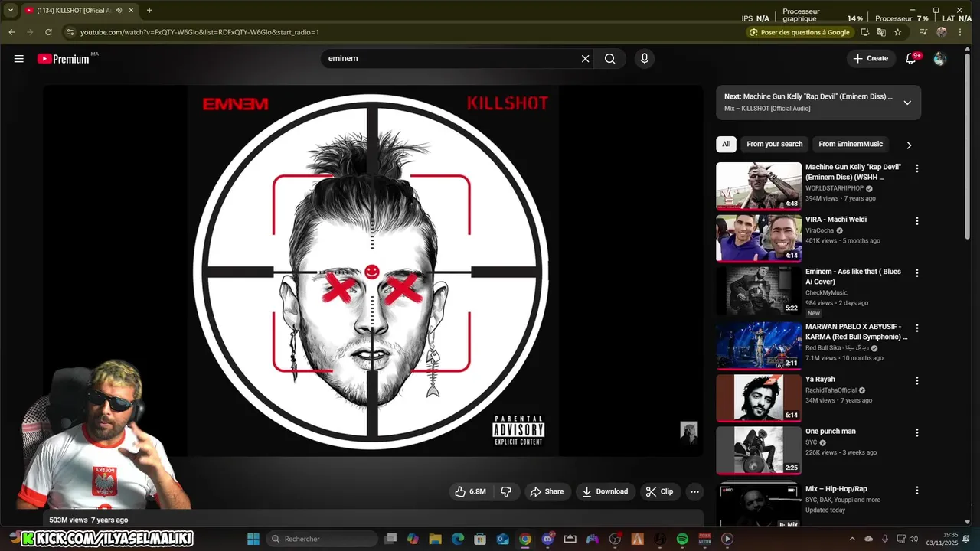Open more actions below video
Viewport: 980px width, 551px height.
pyautogui.click(x=694, y=491)
